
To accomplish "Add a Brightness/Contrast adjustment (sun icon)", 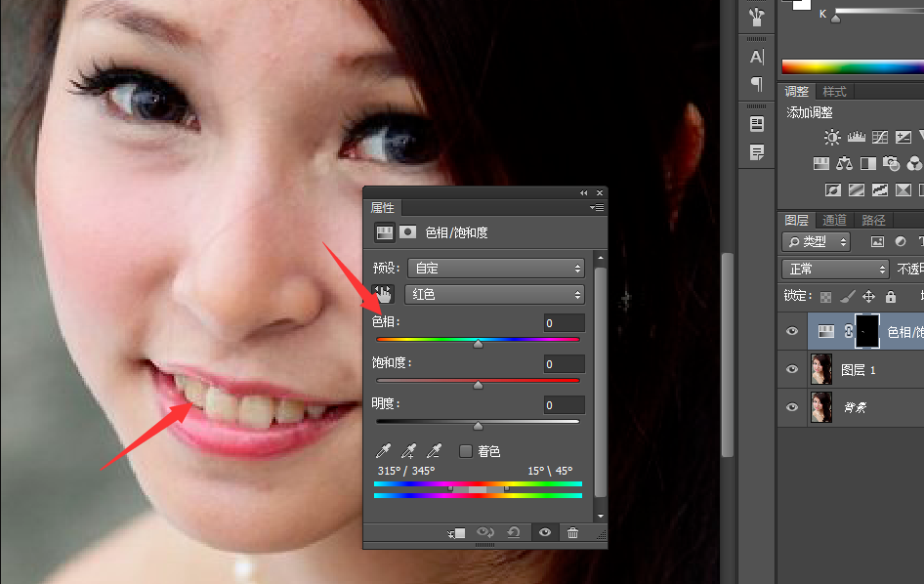I will (x=831, y=138).
